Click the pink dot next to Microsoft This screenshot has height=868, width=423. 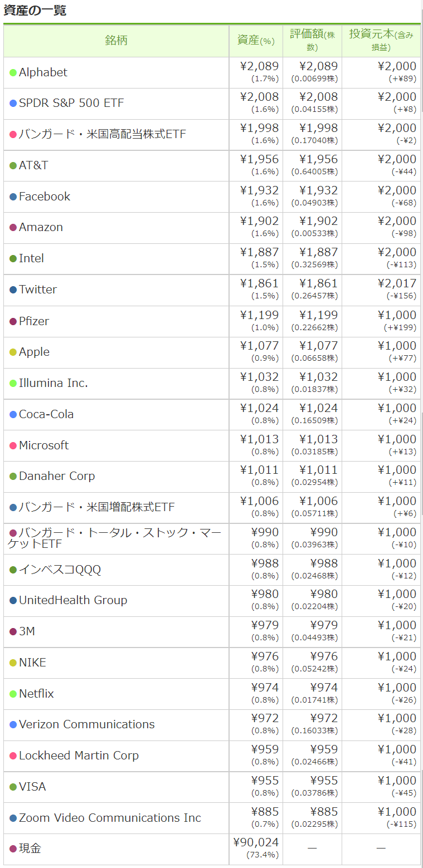click(13, 446)
